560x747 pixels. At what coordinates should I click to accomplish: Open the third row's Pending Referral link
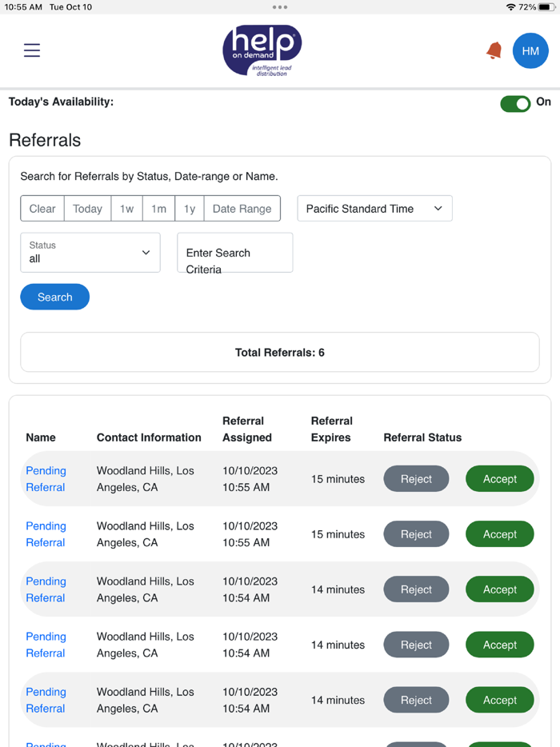(46, 589)
